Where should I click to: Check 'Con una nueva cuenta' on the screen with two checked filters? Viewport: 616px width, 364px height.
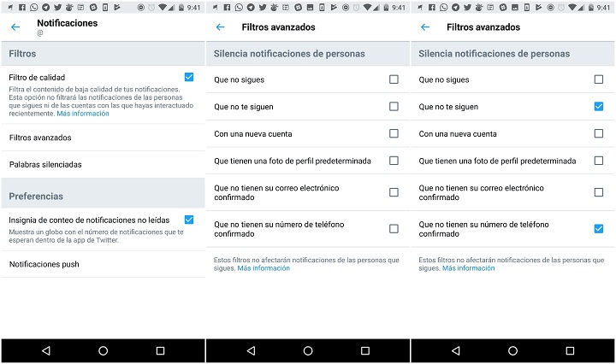tap(599, 133)
